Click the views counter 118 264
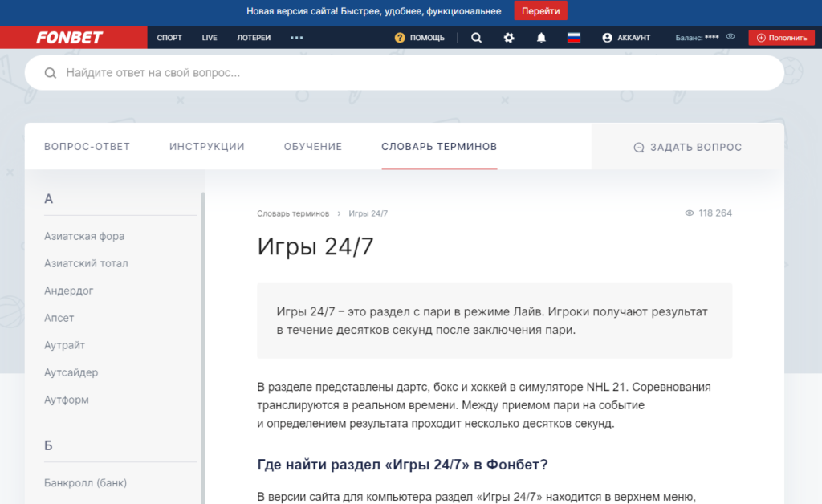 tap(709, 213)
